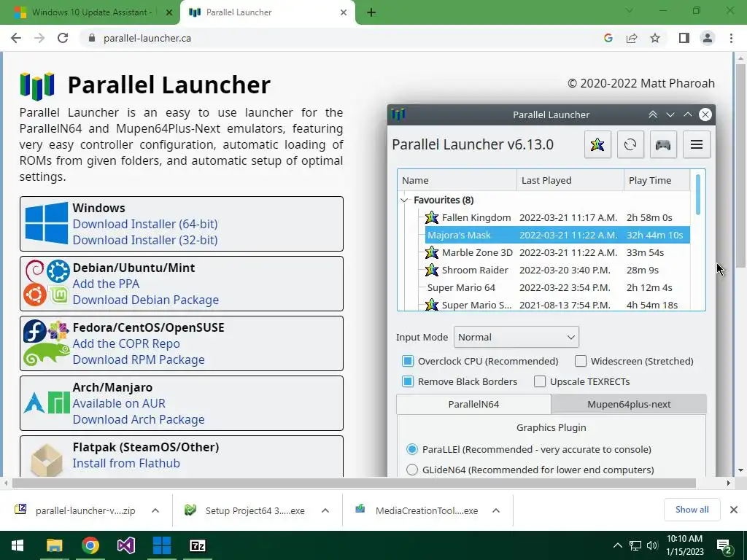Screen dimensions: 747x560
Task: Go back to the previous page
Action: (x=16, y=38)
